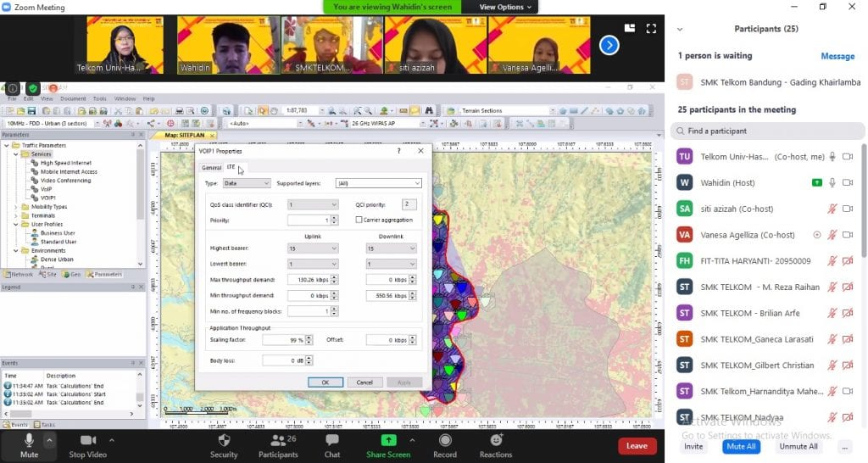Collapse the Services tree folder
This screenshot has width=868, height=463.
point(16,154)
